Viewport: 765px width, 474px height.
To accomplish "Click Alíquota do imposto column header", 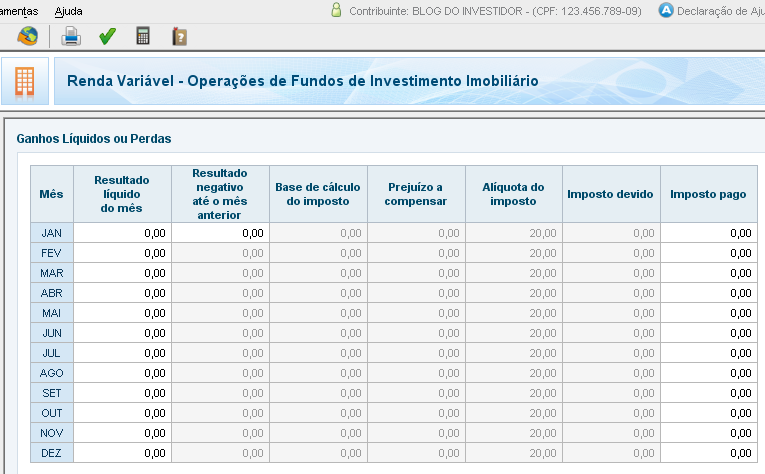I will (x=514, y=194).
